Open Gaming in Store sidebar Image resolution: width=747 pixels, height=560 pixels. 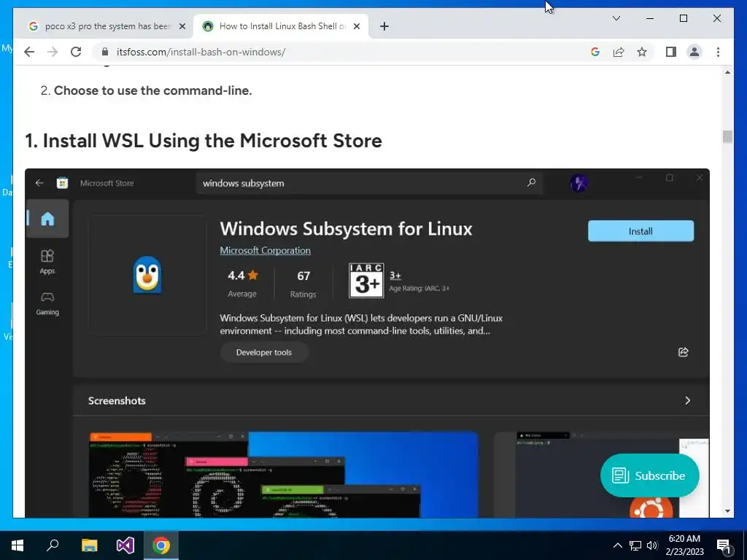tap(47, 304)
